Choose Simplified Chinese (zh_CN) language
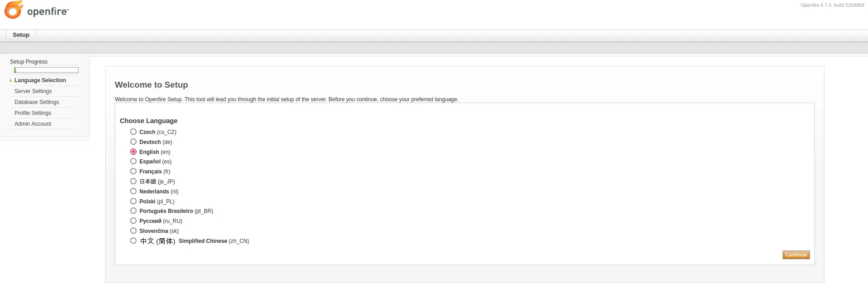868x286 pixels. (133, 241)
